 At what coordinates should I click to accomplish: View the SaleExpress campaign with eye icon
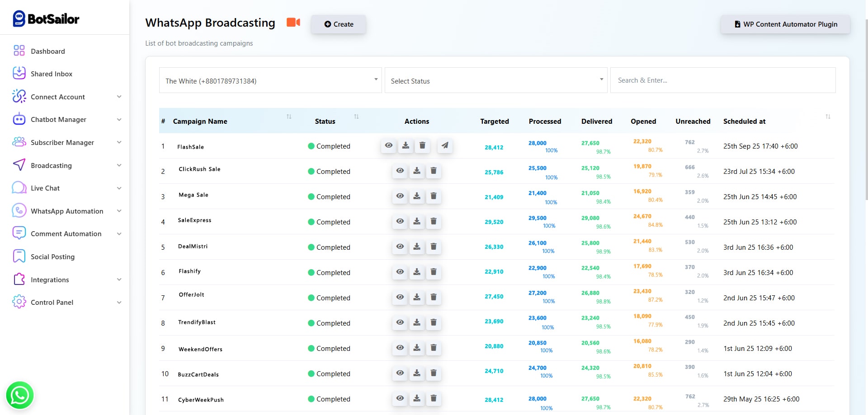click(400, 221)
